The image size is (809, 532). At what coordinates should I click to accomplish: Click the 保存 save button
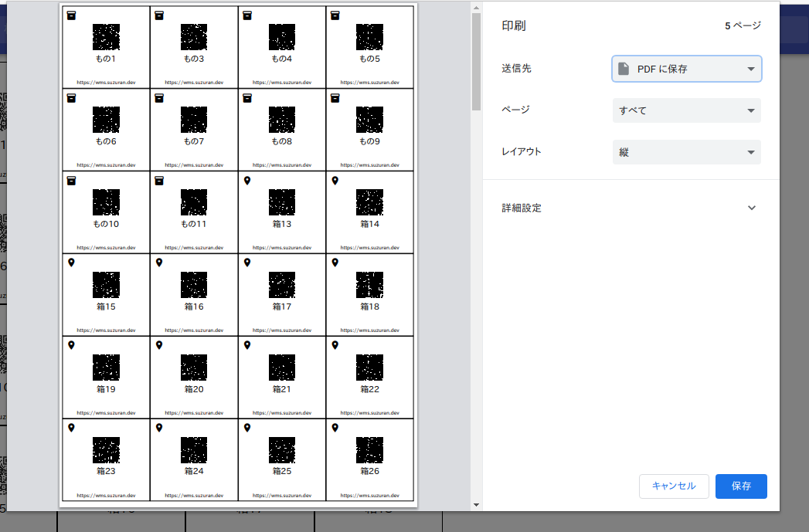(x=741, y=486)
